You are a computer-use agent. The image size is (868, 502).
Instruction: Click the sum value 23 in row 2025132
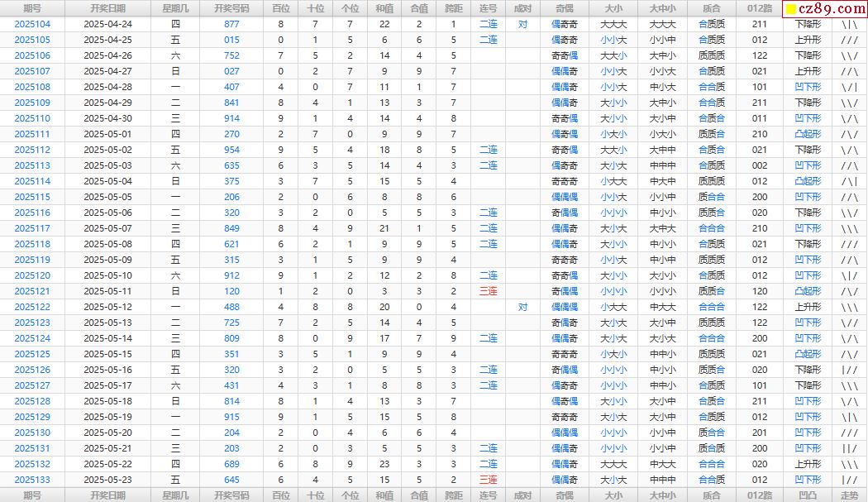[384, 464]
